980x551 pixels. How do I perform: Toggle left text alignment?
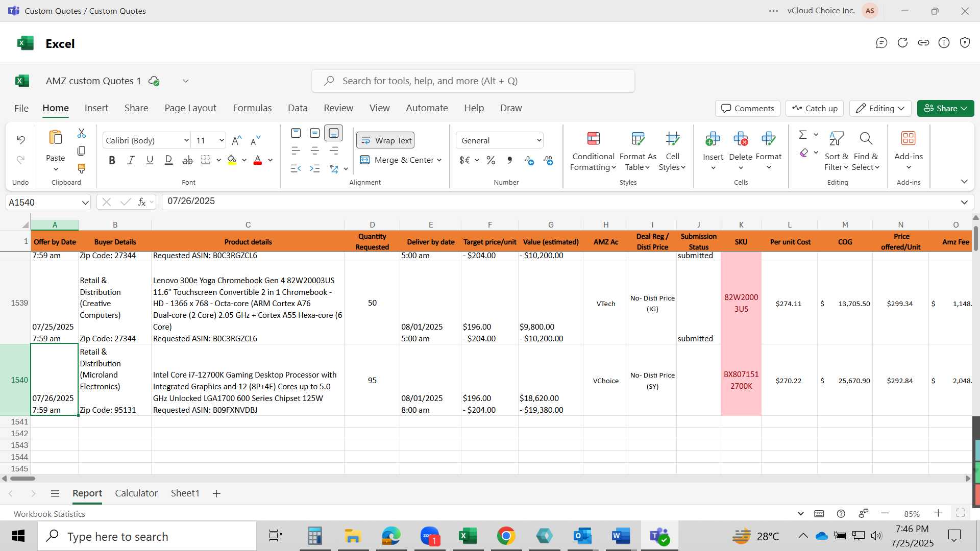coord(296,151)
